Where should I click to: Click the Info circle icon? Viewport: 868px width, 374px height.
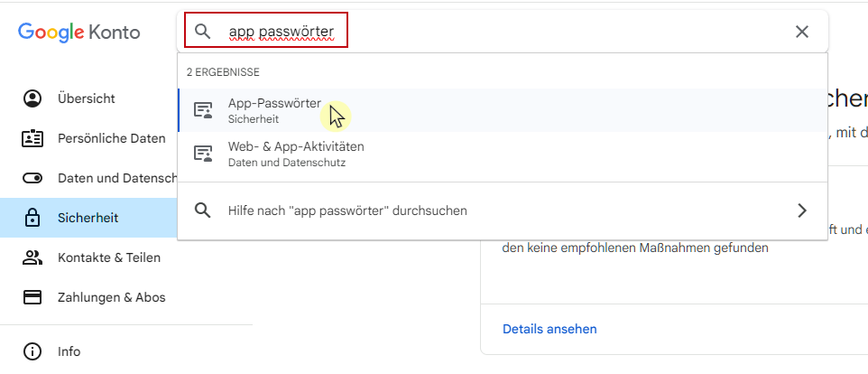[32, 351]
